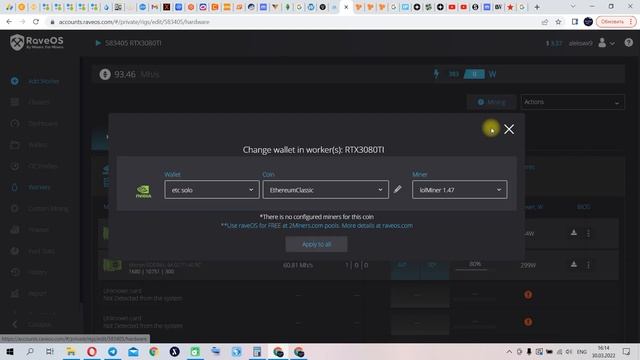Click the warning icon on the second Unknown card
This screenshot has width=640, height=360.
pos(528,322)
